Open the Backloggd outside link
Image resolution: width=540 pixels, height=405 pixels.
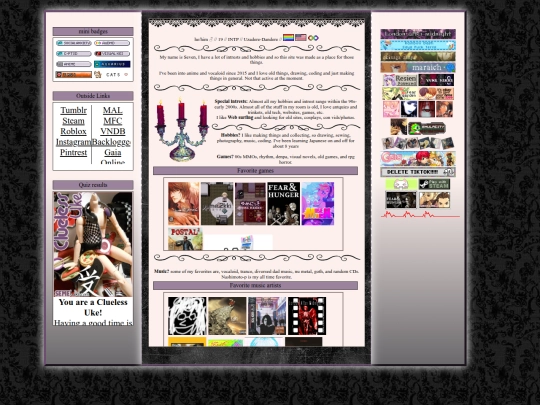[x=111, y=142]
